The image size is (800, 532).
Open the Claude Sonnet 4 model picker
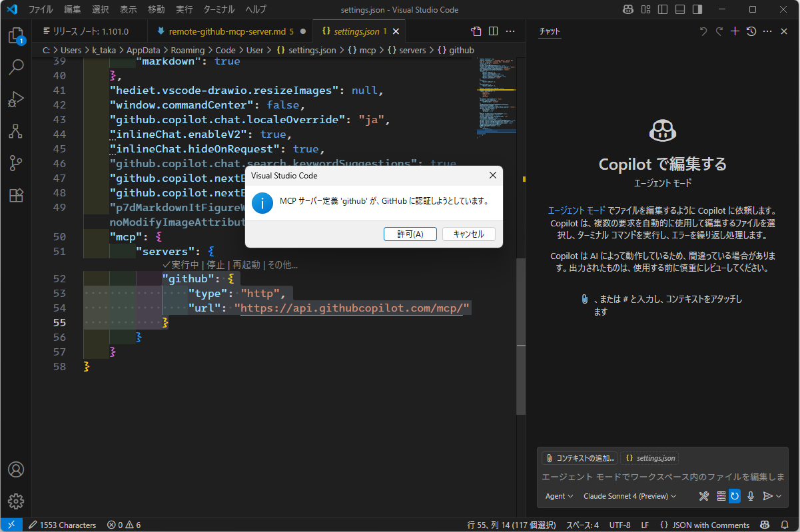[x=629, y=496]
